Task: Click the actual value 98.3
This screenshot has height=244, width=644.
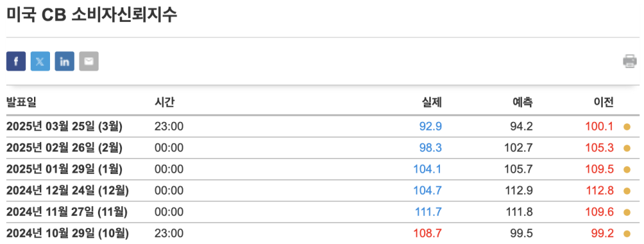Action: [x=431, y=148]
